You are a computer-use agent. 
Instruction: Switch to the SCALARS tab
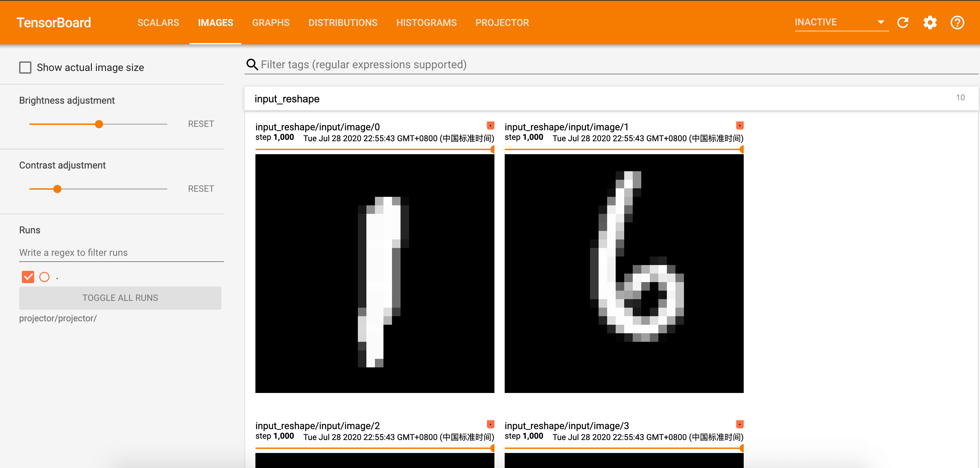[x=158, y=23]
